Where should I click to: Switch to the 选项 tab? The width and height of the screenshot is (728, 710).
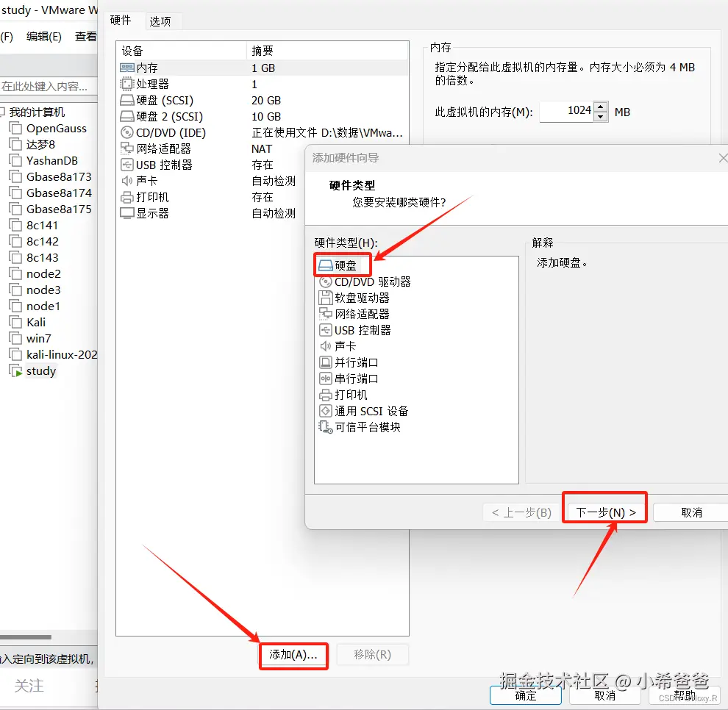[x=160, y=21]
